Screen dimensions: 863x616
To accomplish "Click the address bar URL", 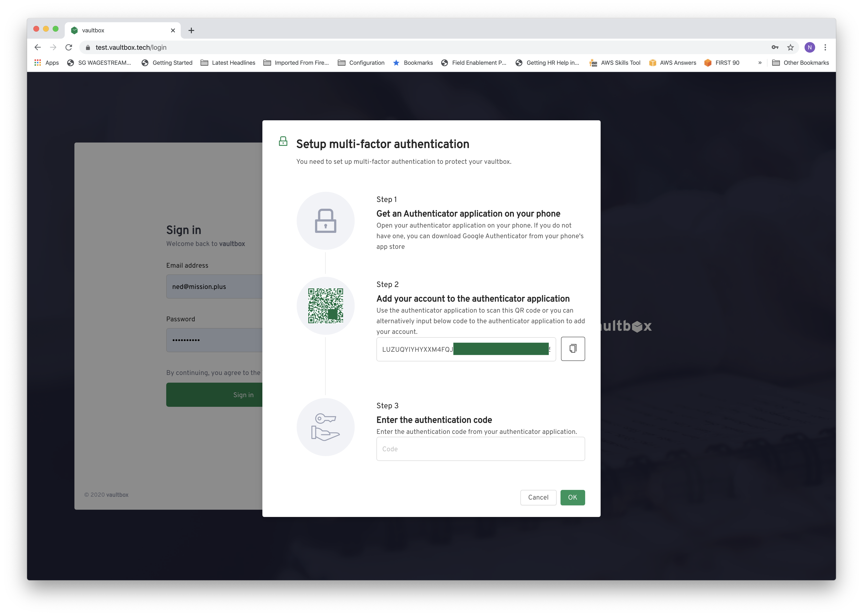I will click(131, 47).
